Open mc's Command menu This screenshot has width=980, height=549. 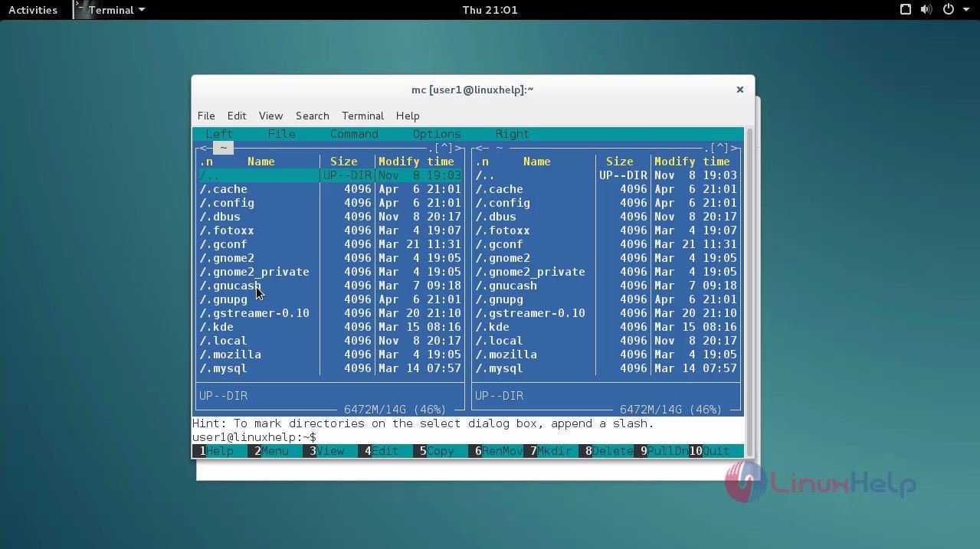tap(354, 134)
